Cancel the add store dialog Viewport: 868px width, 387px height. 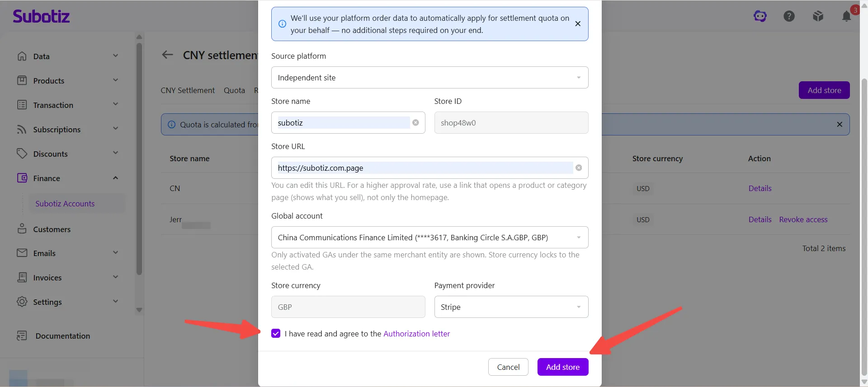(508, 367)
